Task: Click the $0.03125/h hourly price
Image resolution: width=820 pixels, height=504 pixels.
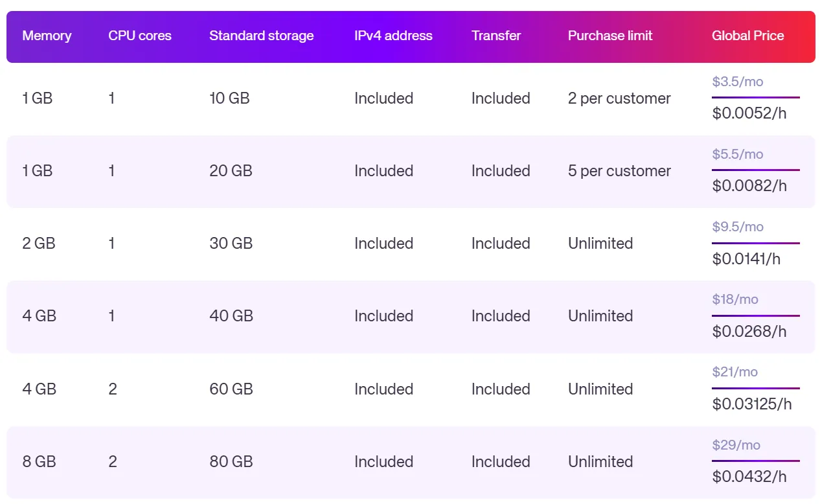Action: pos(752,404)
